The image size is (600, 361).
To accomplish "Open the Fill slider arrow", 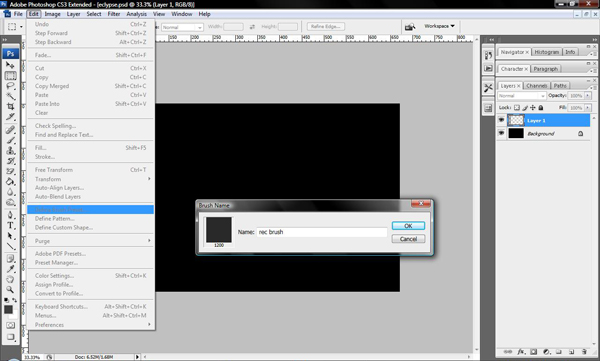I will click(588, 108).
